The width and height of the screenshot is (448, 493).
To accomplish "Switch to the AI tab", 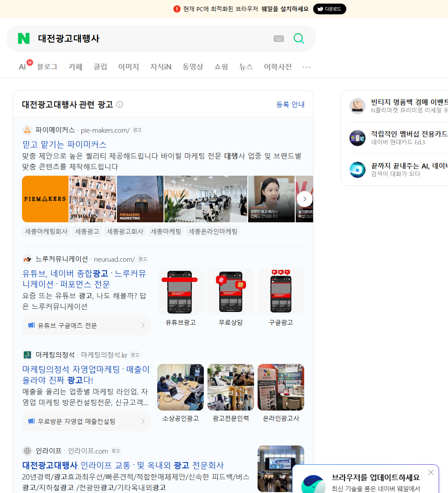I will (x=22, y=67).
